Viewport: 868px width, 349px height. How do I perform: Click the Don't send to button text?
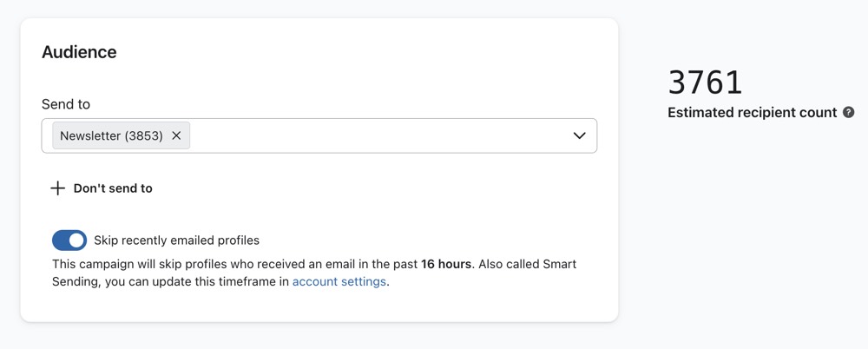tap(113, 188)
